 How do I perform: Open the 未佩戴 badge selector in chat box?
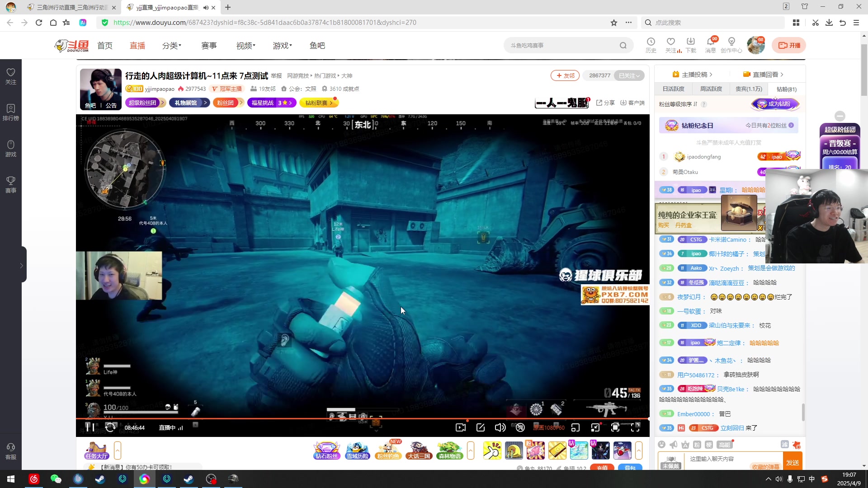[x=671, y=462]
